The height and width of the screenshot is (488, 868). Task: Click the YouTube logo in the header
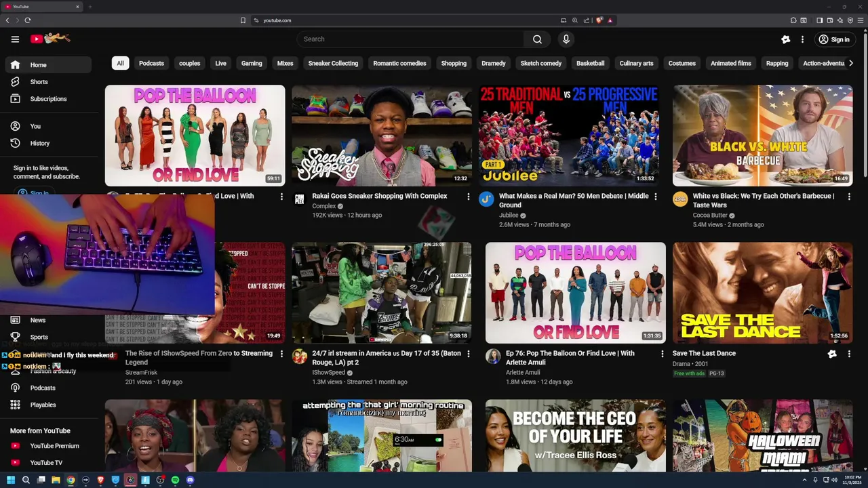click(50, 39)
